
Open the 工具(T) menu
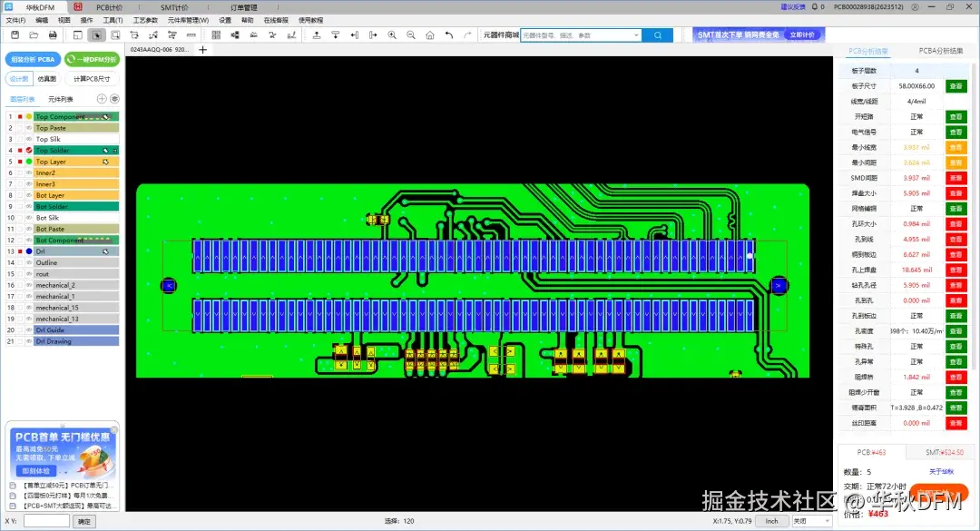[x=113, y=20]
